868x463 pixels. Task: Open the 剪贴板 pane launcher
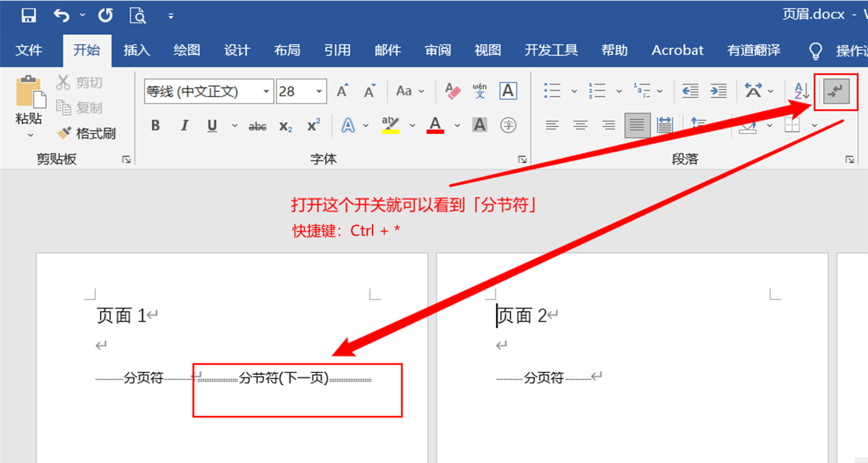126,159
